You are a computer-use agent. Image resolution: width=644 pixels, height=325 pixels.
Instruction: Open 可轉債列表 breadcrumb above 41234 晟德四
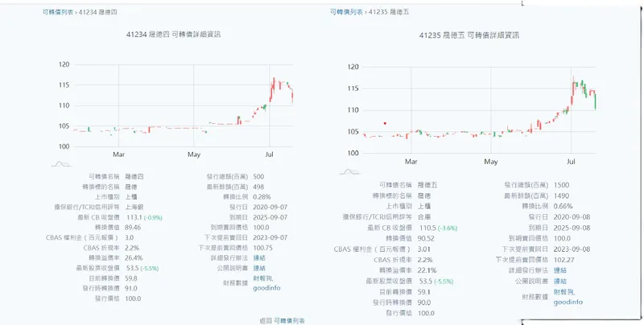[x=57, y=13]
